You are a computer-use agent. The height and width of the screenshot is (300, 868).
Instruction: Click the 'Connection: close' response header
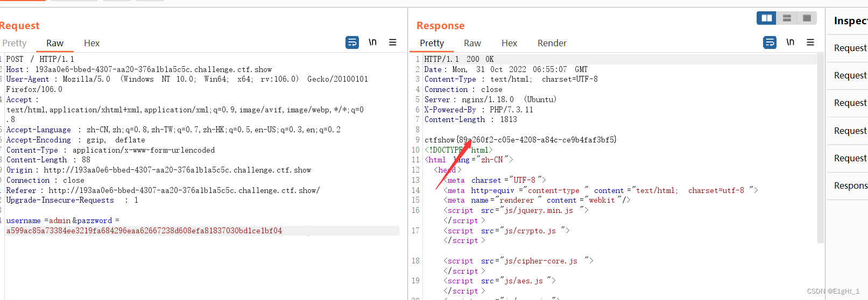coord(463,89)
